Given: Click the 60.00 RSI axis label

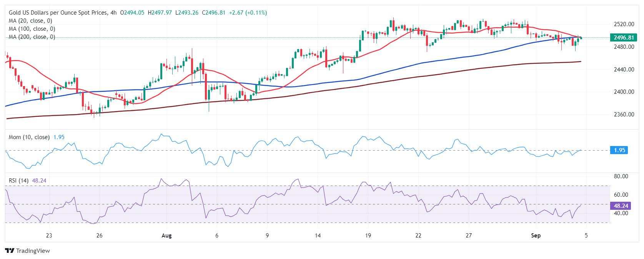Looking at the screenshot, I should point(621,195).
